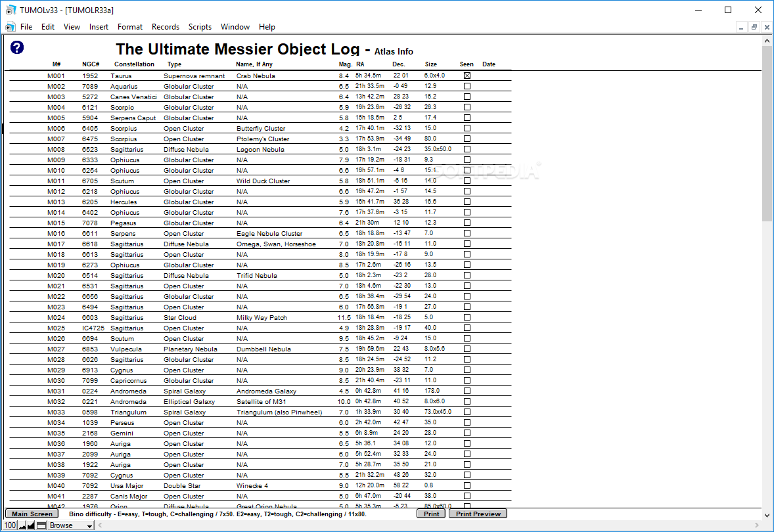Click the 73.0x45.0 size cell
The image size is (774, 532).
pos(438,412)
